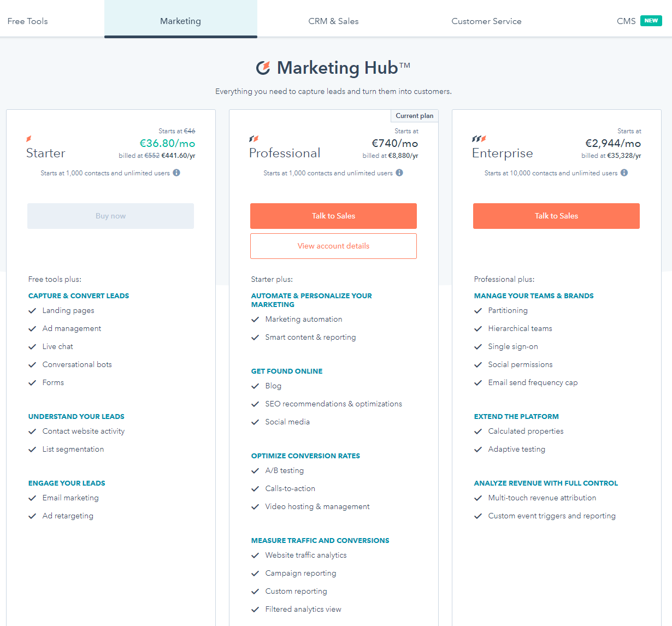The width and height of the screenshot is (672, 626).
Task: Click the checkmark beside Adaptive testing
Action: [x=478, y=449]
